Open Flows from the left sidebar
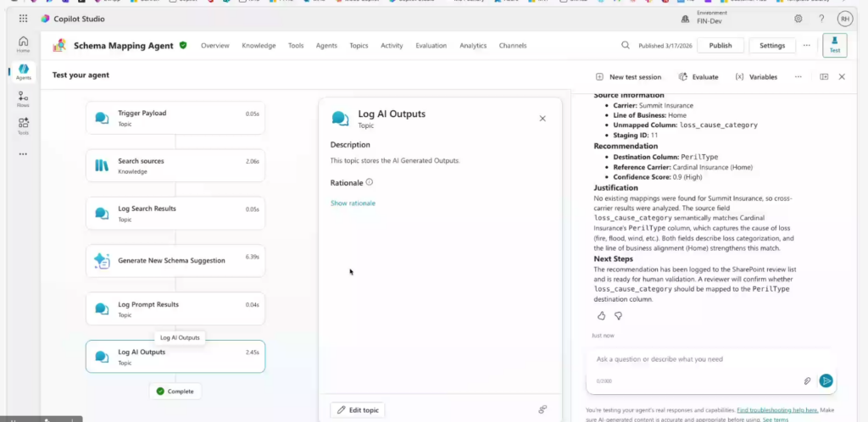This screenshot has height=422, width=868. pos(23,100)
